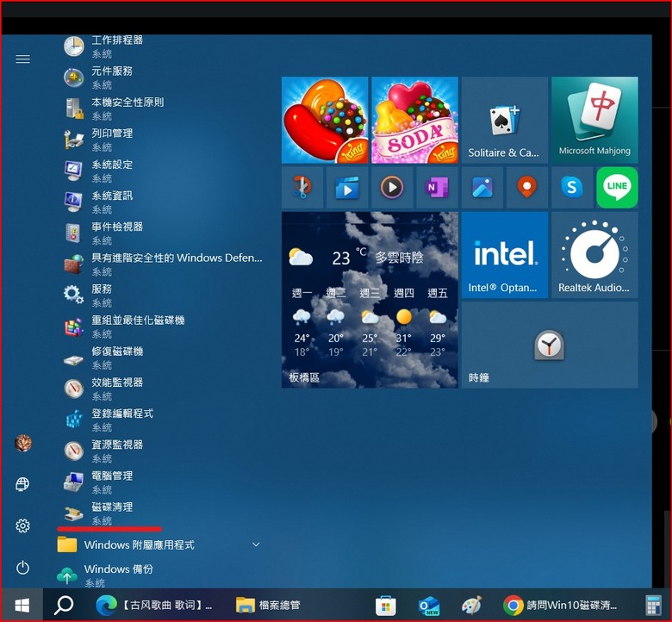Open 重組並最佳化磁碟機
This screenshot has height=622, width=672.
(x=163, y=327)
